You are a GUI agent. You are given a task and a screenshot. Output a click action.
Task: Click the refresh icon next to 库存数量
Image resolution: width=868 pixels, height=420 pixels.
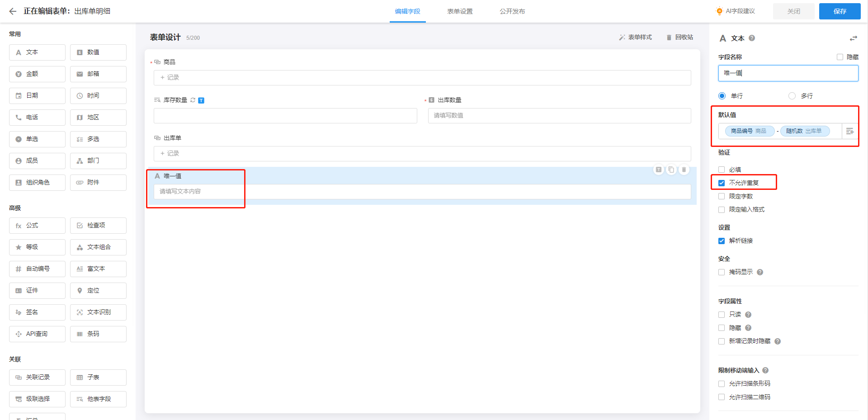click(193, 100)
